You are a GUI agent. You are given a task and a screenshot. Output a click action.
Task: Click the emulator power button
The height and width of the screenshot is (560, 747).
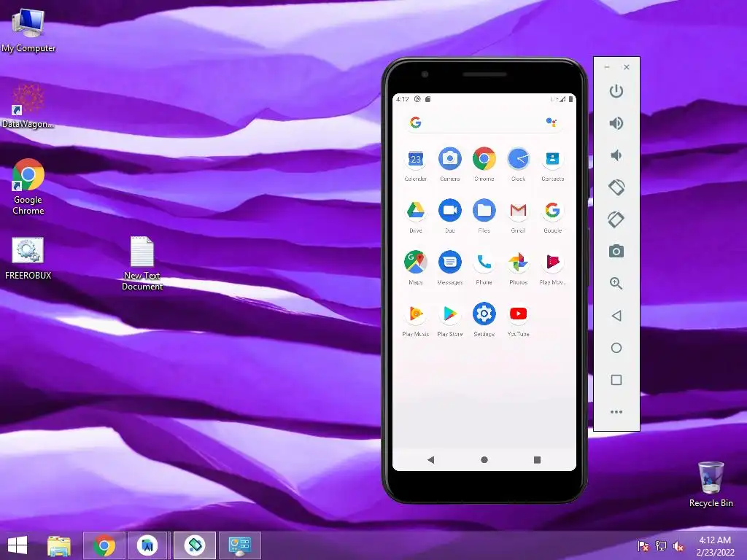coord(616,91)
